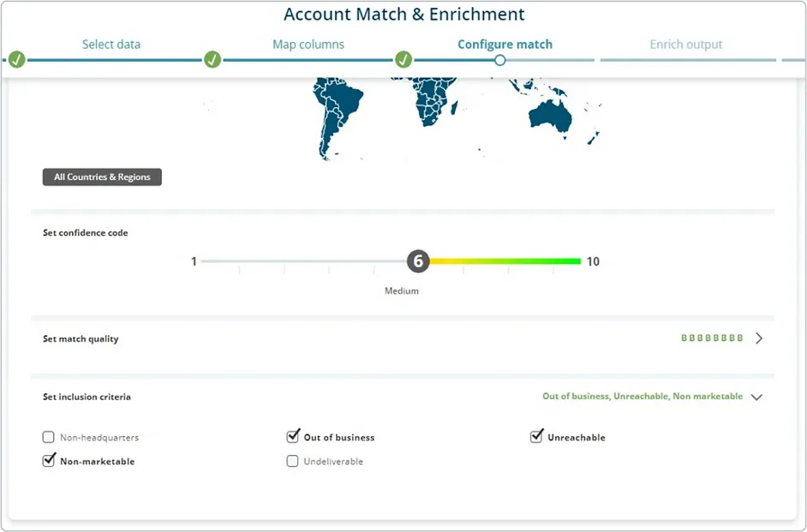Image resolution: width=807 pixels, height=532 pixels.
Task: Click the Account Match & Enrichment title
Action: (x=404, y=15)
